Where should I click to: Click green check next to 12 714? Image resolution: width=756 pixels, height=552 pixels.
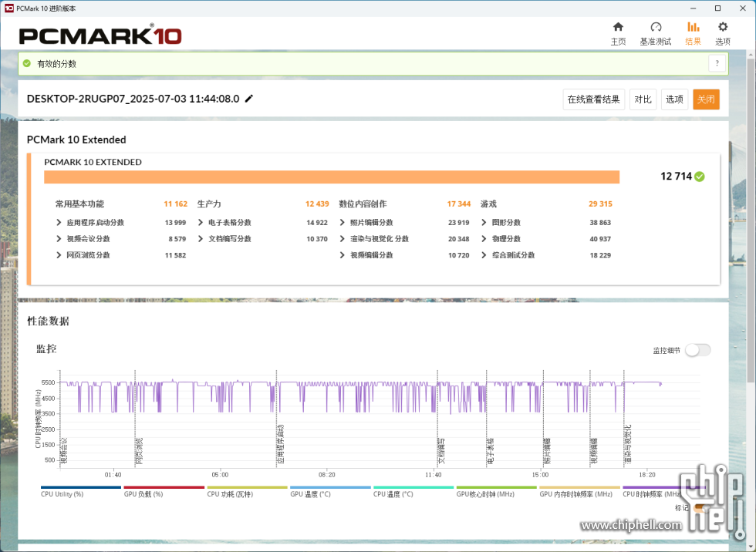pos(700,177)
